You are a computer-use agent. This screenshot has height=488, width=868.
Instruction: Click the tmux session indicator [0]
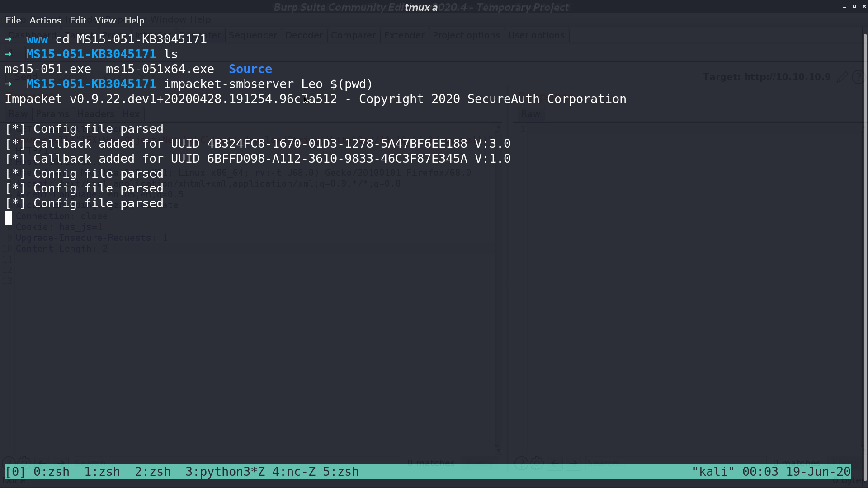tap(15, 472)
